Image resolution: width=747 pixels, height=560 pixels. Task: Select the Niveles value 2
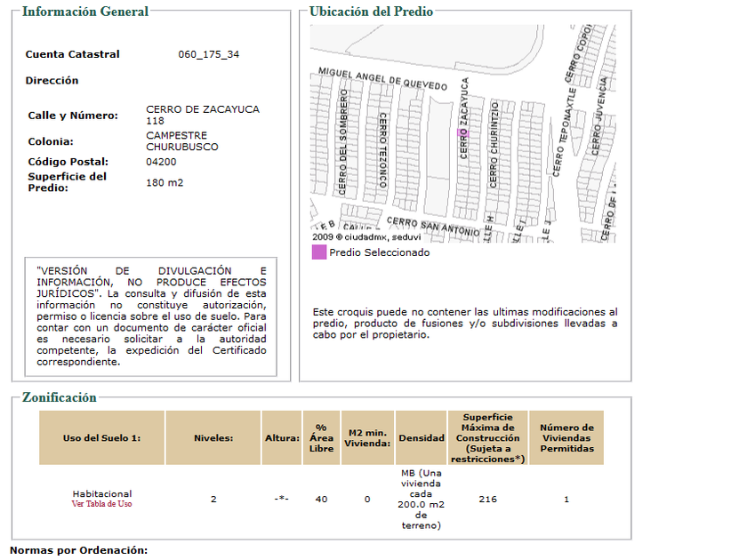[x=213, y=499]
